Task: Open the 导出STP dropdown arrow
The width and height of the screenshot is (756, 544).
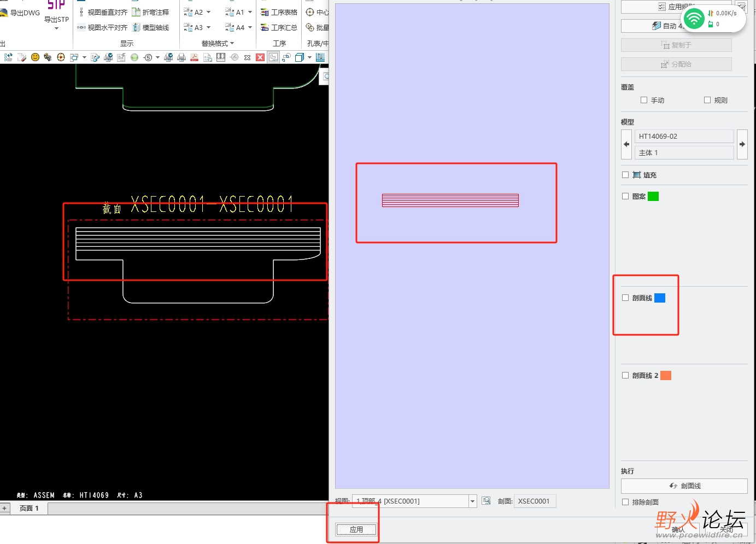Action: point(56,28)
